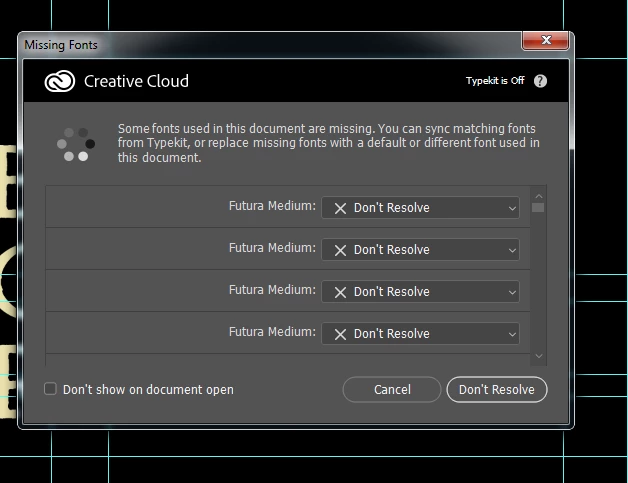Click the font list scrollbar thumb
628x483 pixels.
tap(538, 207)
